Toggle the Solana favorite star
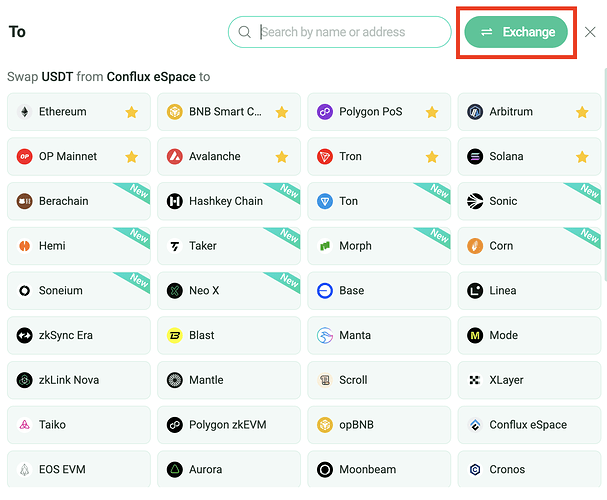The width and height of the screenshot is (607, 500). point(582,157)
